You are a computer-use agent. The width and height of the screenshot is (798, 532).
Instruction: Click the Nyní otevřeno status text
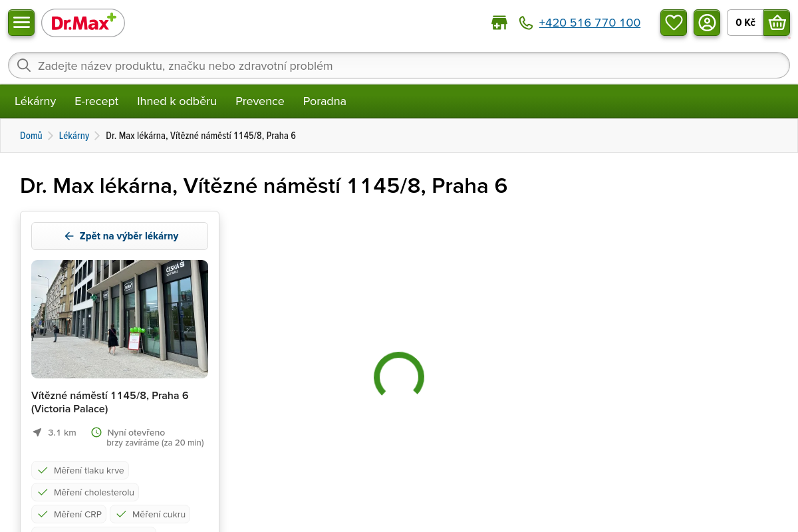[x=136, y=432]
